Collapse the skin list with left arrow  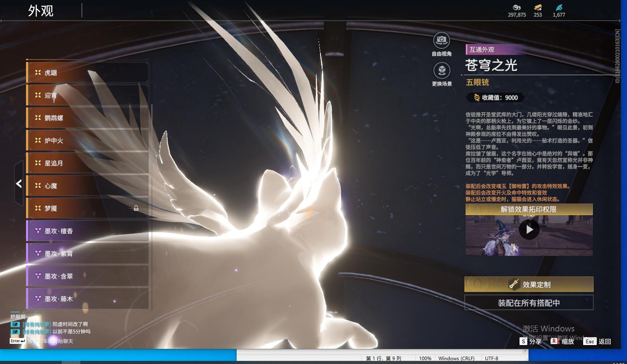(x=19, y=183)
